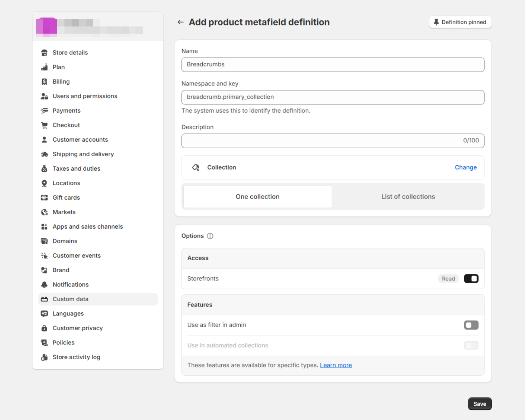525x420 pixels.
Task: Click the Domains icon
Action: click(x=44, y=241)
